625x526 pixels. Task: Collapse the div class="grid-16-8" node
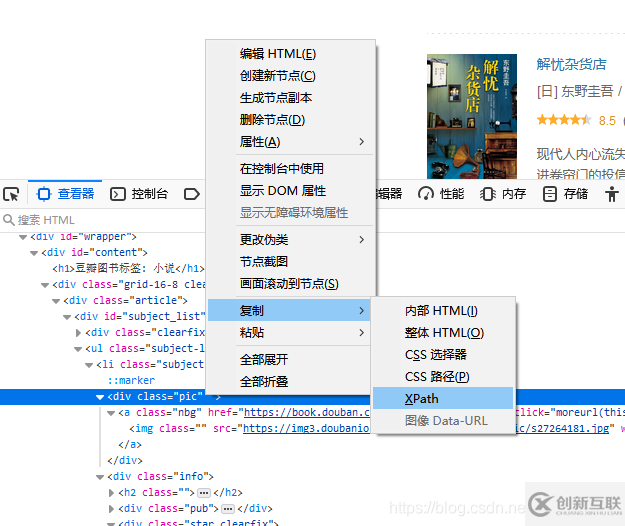45,285
